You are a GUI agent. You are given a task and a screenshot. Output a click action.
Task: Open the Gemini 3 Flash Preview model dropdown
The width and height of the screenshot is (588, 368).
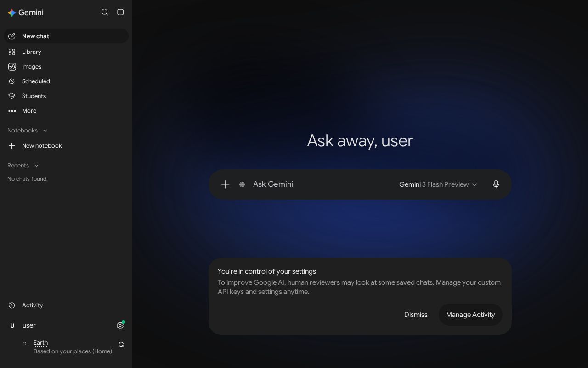[438, 184]
